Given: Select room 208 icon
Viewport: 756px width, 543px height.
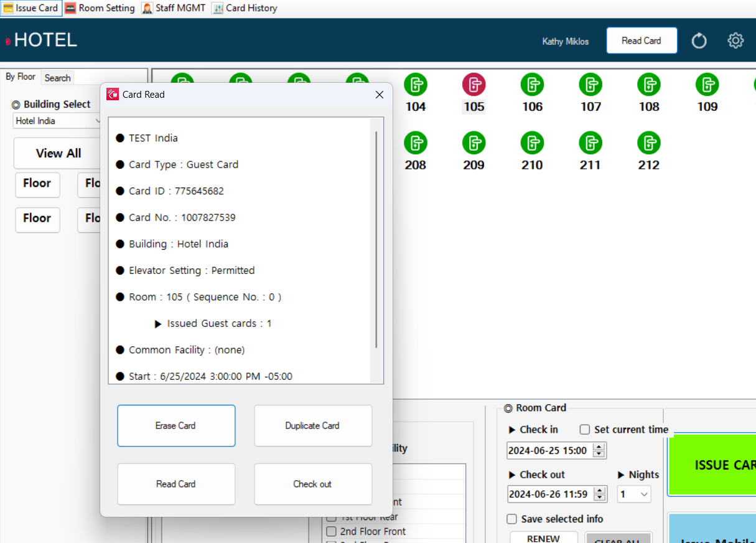Looking at the screenshot, I should [416, 143].
